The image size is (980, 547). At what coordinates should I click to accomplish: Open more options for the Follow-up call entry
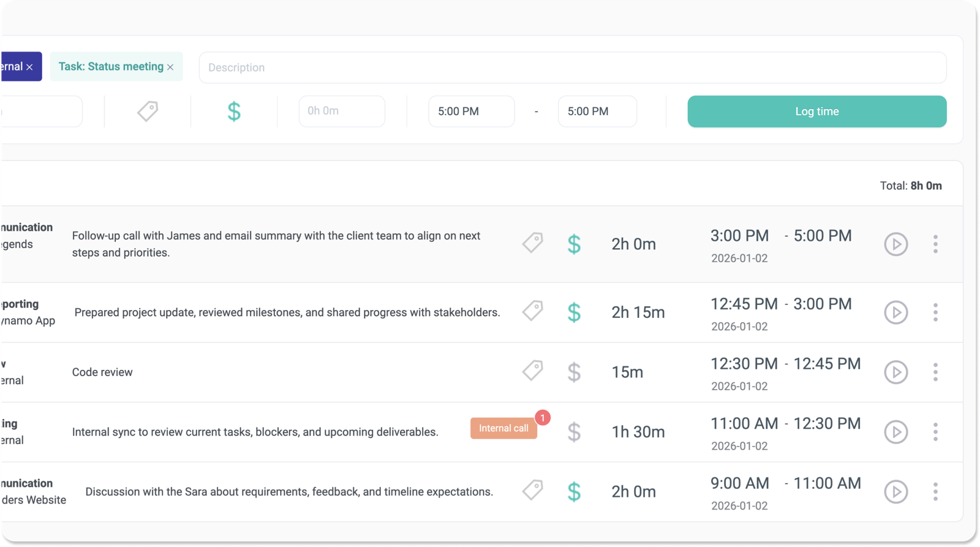click(x=935, y=244)
